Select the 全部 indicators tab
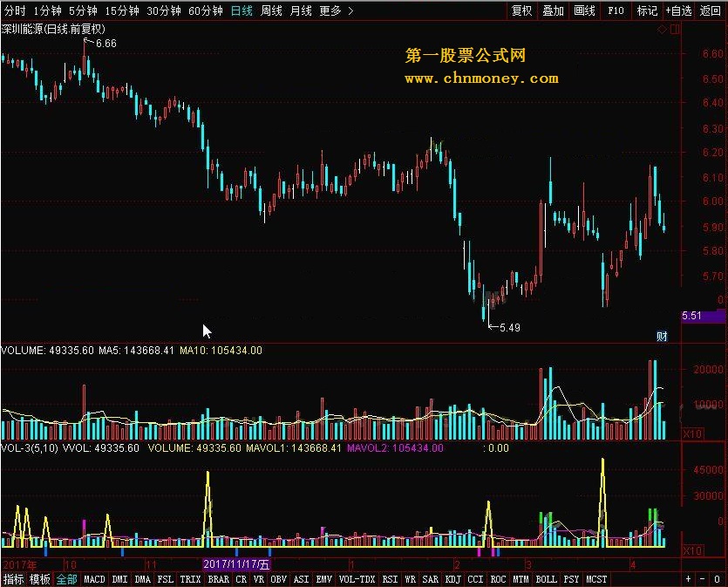728x587 pixels. pos(67,579)
